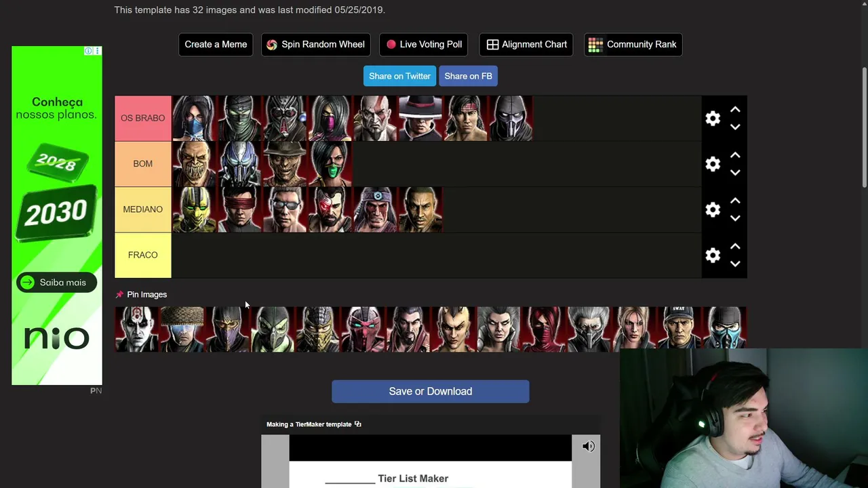
Task: Click the AdChoices info icon on the ad
Action: click(x=88, y=51)
